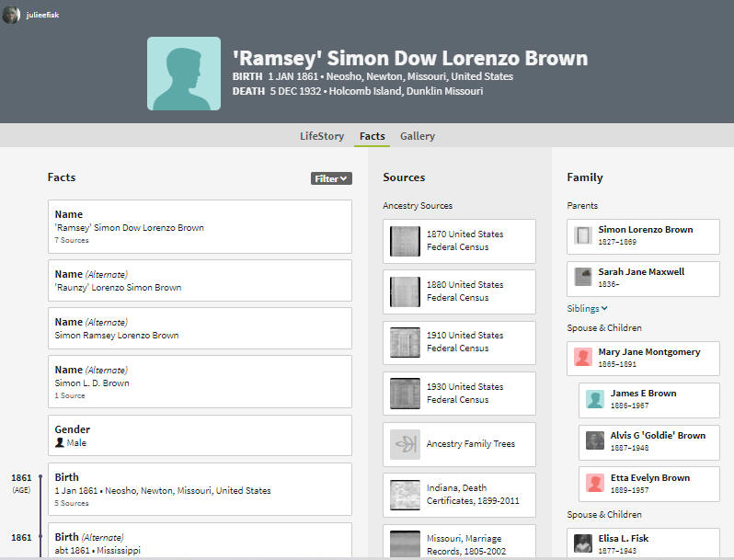The height and width of the screenshot is (560, 734).
Task: Open the 1870 United States Federal Census source
Action: [459, 241]
